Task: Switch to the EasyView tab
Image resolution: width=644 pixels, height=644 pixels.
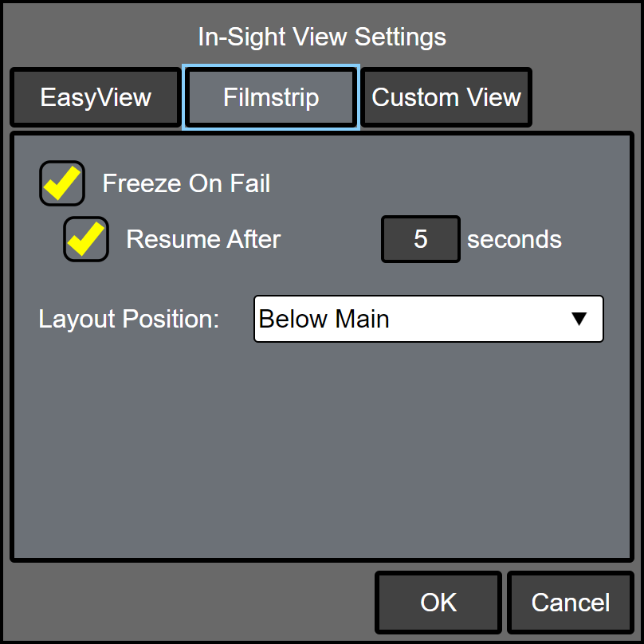Action: 96,98
